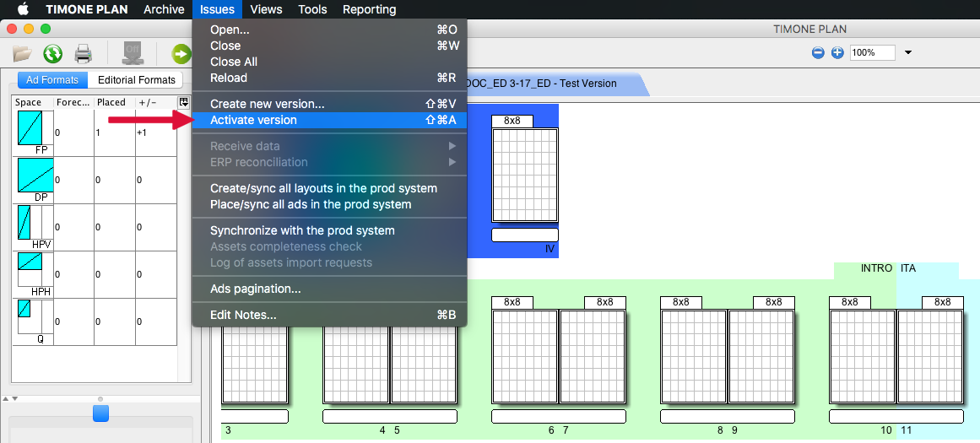Viewport: 980px width, 443px height.
Task: Select page 9 thumbnail
Action: pos(762,357)
